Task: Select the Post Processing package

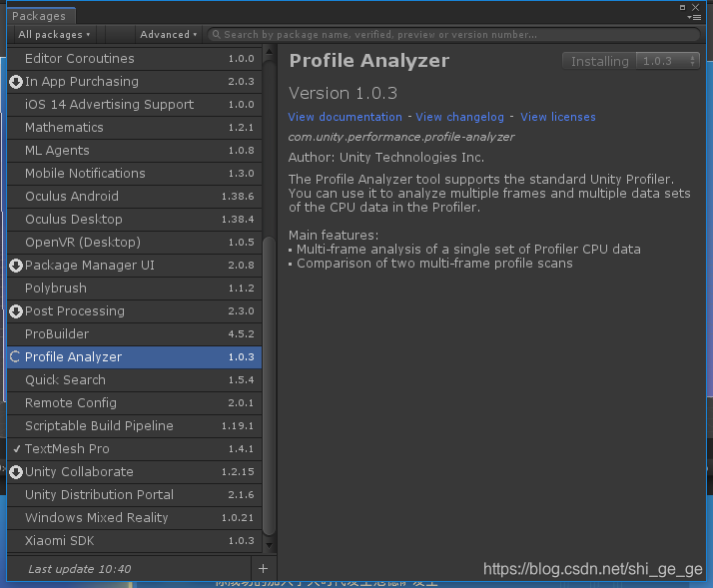Action: point(135,311)
